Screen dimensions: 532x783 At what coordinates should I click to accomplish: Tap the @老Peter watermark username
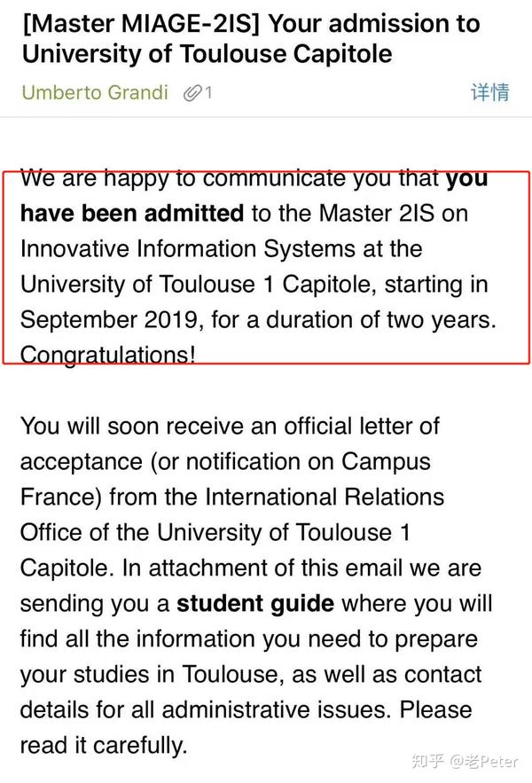coord(483,761)
